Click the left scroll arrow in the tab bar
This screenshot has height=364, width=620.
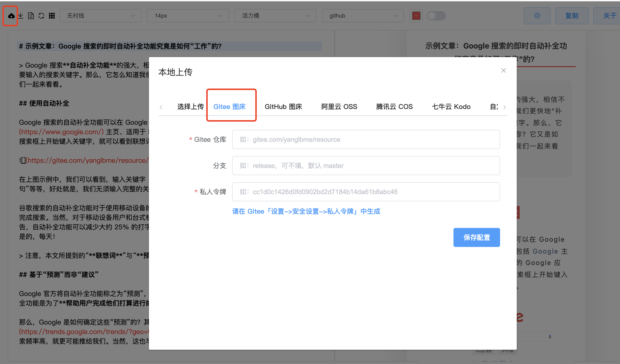tap(161, 107)
